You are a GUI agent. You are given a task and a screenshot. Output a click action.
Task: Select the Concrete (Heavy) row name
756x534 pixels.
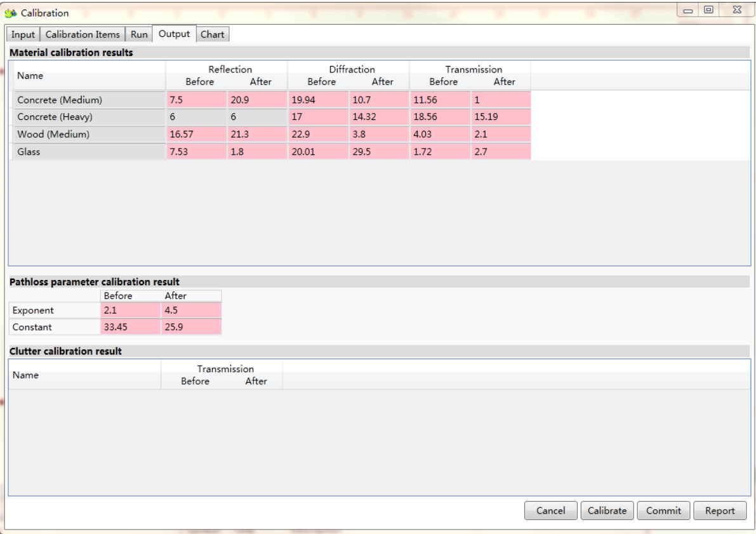point(55,117)
